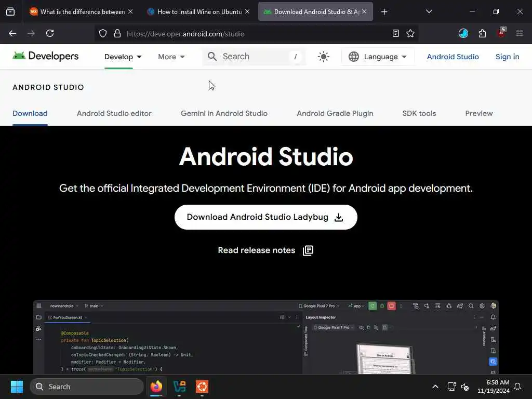Screen dimensions: 532x399
Task: Open the Language dropdown
Action: [x=378, y=57]
